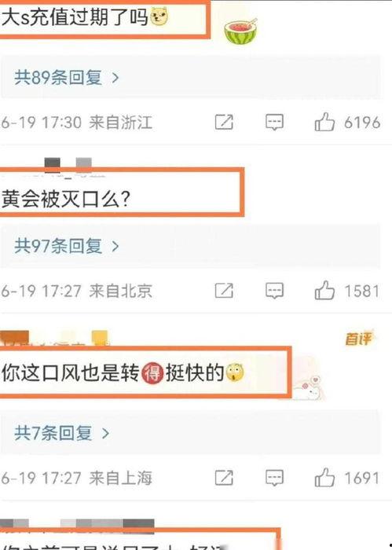
Task: Tap the watermelon sticker image
Action: point(241,31)
